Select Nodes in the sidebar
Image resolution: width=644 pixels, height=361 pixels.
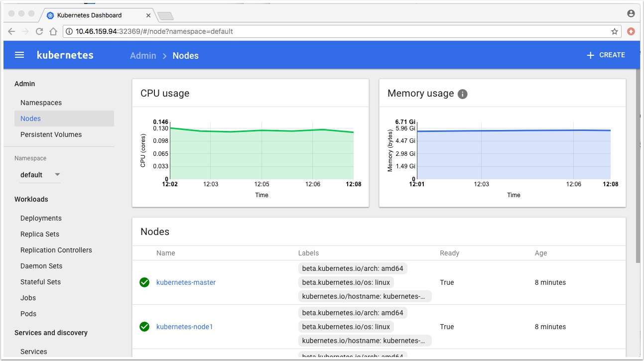(64, 119)
